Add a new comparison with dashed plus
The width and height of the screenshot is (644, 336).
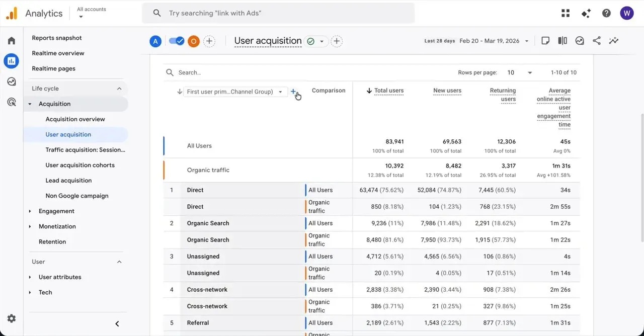coord(209,41)
